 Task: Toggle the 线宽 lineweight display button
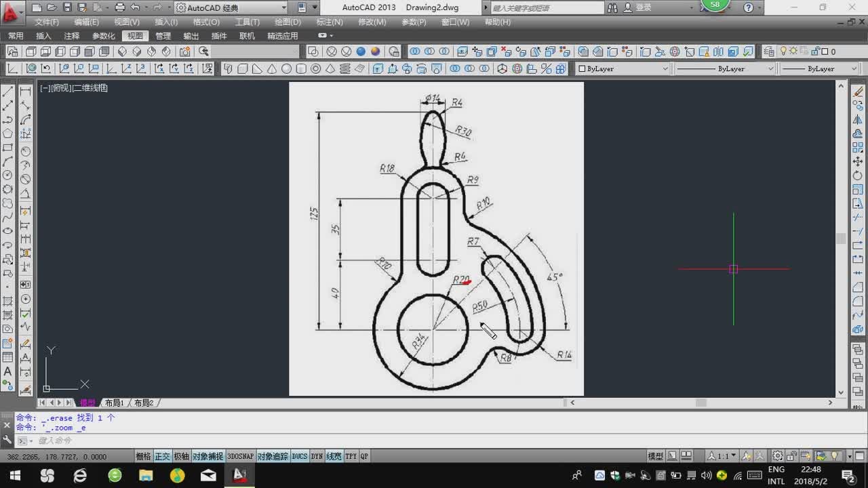[x=334, y=457]
